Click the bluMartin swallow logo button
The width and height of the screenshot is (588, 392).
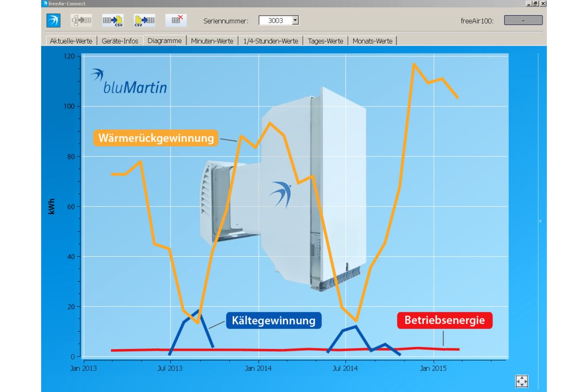53,21
